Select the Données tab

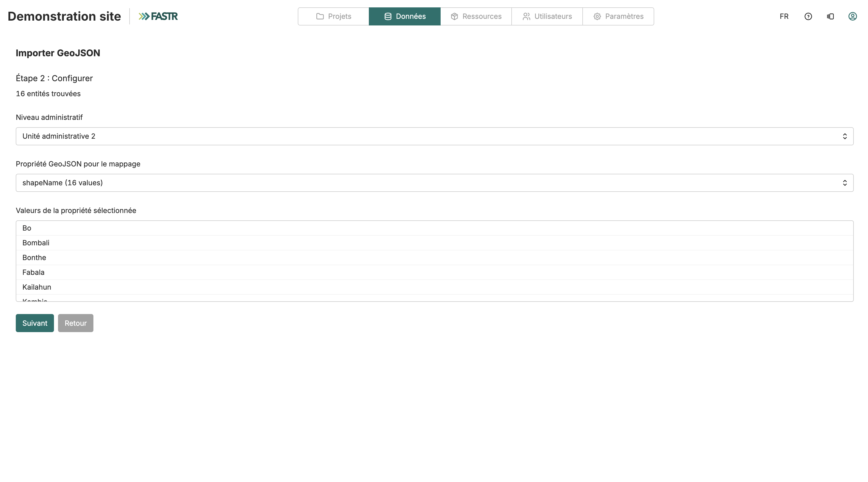[x=405, y=17]
